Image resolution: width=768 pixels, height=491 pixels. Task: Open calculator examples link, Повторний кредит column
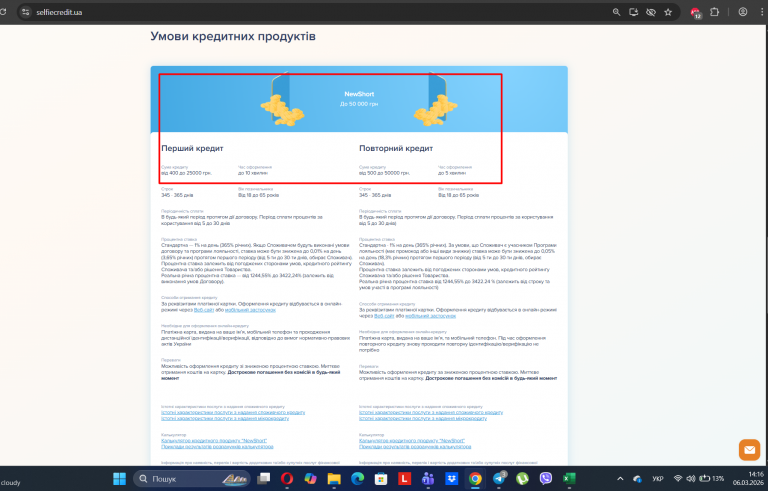[415, 447]
